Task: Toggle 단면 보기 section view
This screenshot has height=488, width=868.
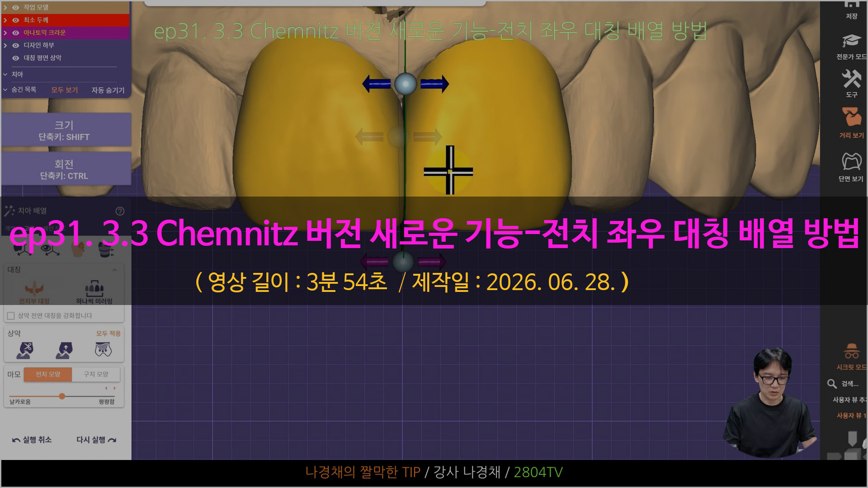Action: (852, 167)
